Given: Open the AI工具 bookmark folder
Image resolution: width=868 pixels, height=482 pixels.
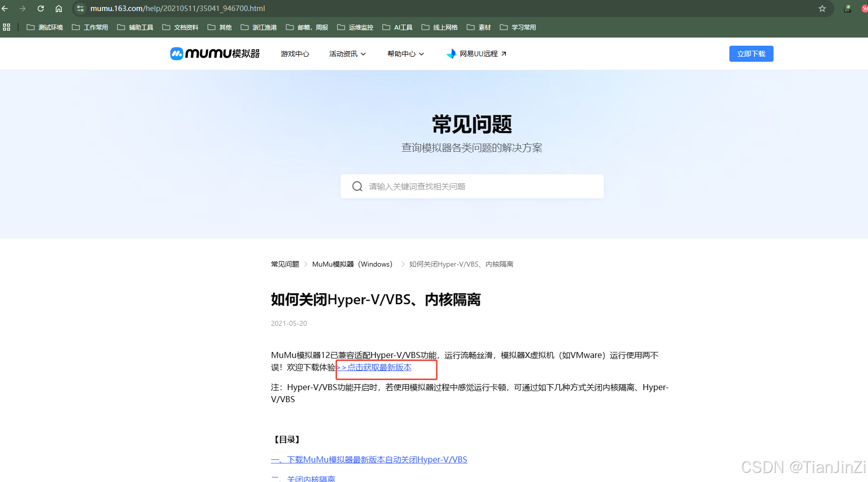Looking at the screenshot, I should 397,27.
